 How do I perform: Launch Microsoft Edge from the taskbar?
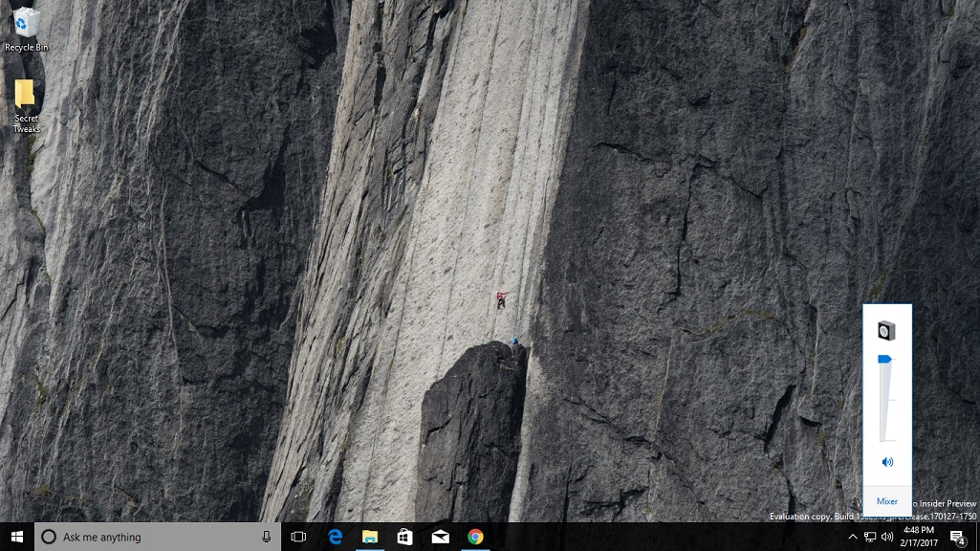334,538
